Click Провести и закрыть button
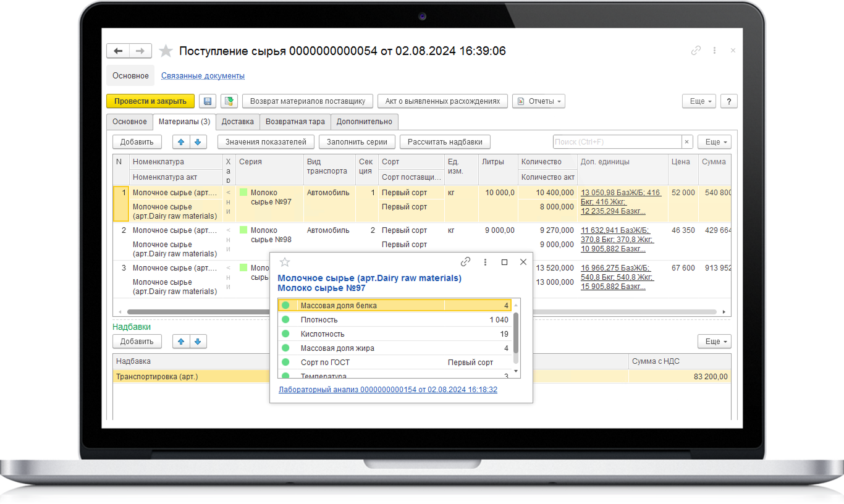 coord(150,101)
